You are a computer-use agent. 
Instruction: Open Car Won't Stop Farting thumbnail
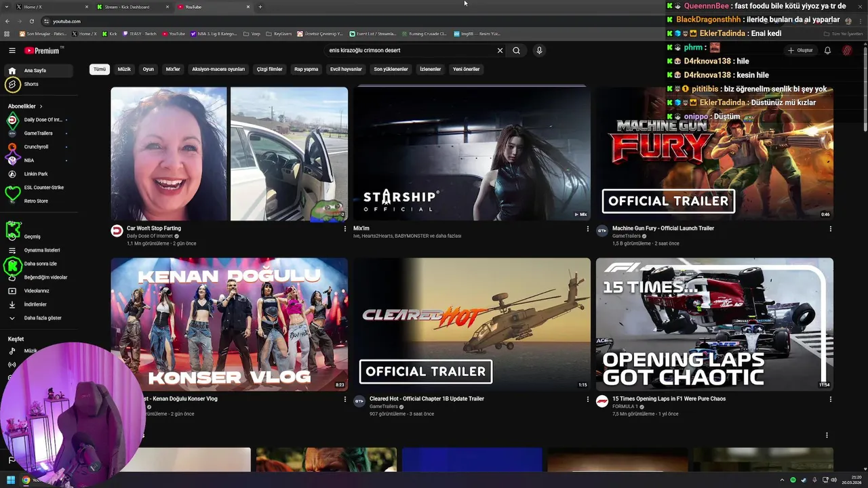point(229,154)
